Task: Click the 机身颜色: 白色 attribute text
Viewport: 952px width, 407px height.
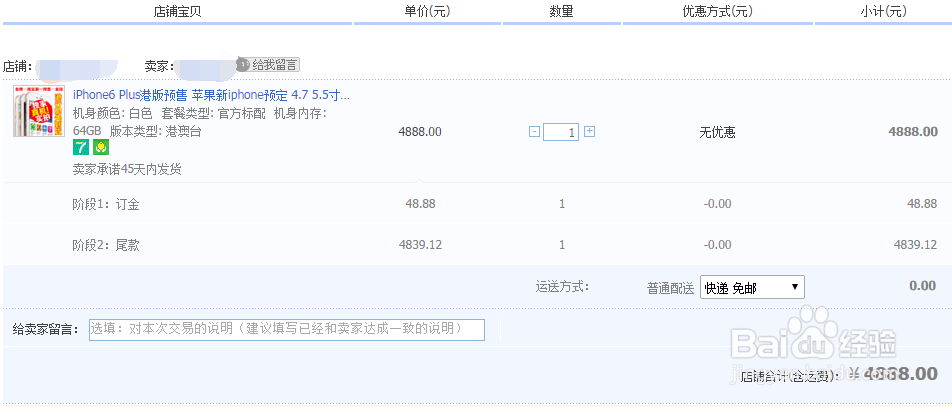Action: [x=112, y=114]
